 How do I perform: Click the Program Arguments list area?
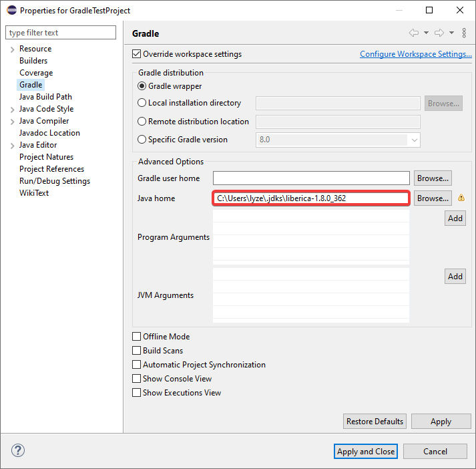tap(311, 237)
